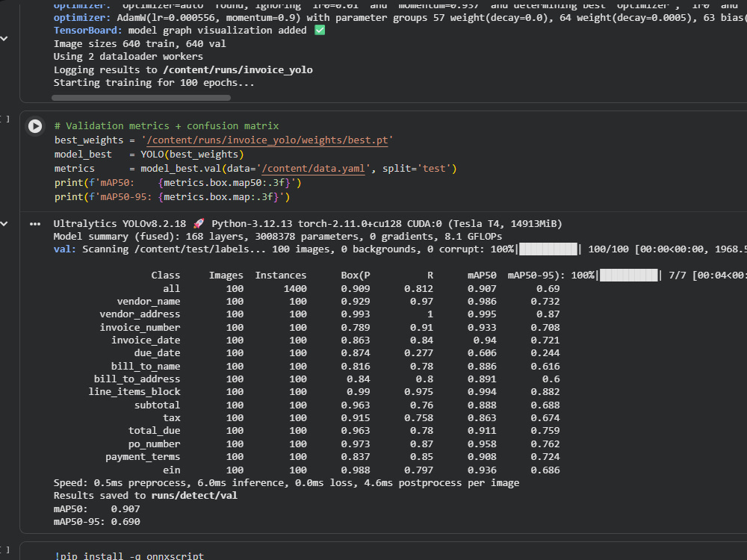The image size is (747, 560).
Task: Click the 'due_date' class label
Action: click(157, 353)
